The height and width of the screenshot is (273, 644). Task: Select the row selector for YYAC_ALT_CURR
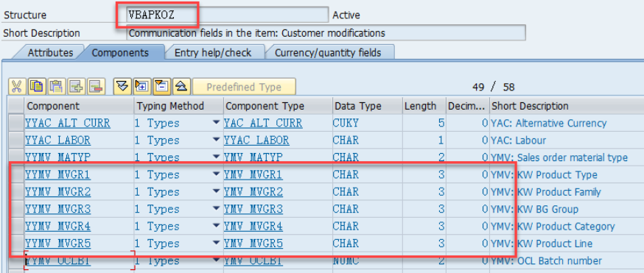(x=16, y=123)
